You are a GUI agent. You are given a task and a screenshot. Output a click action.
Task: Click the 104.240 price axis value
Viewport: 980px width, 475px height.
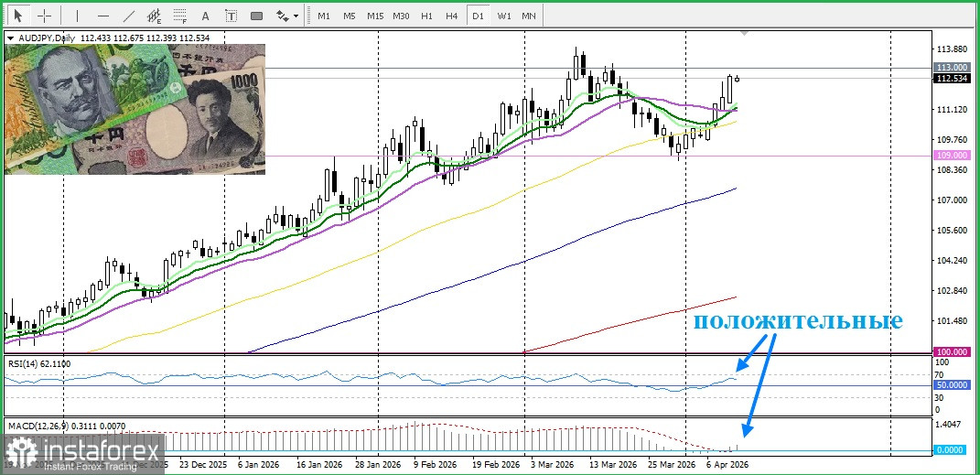950,261
